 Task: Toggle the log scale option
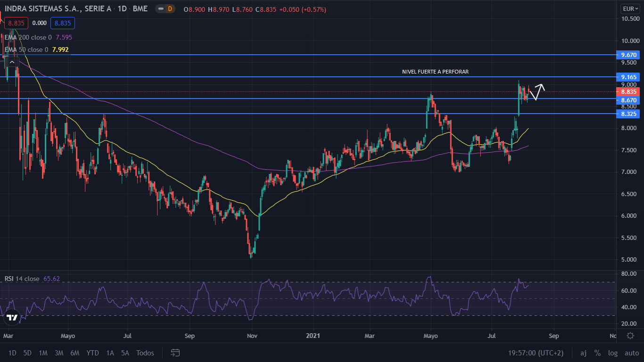(613, 353)
